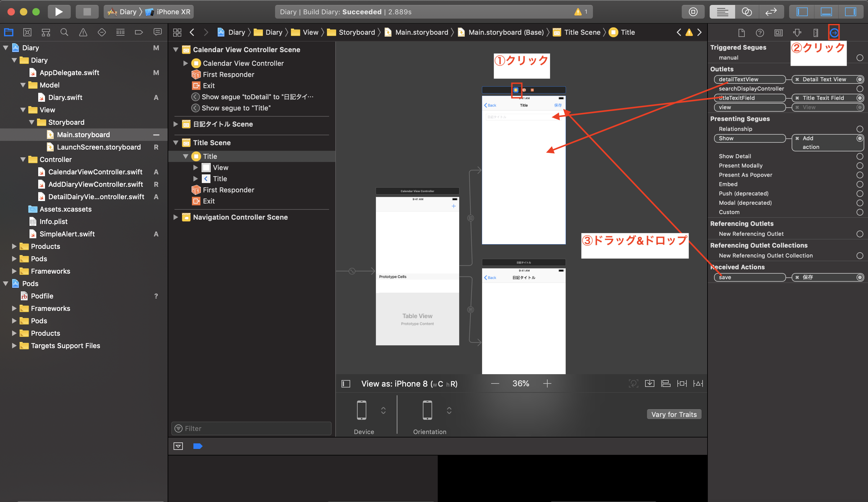Image resolution: width=868 pixels, height=502 pixels.
Task: Select the Find navigator magnifying glass
Action: pyautogui.click(x=64, y=32)
